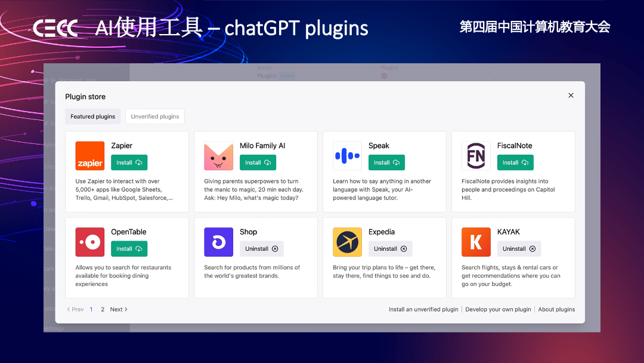
Task: Close the Plugin store dialog
Action: coord(571,96)
